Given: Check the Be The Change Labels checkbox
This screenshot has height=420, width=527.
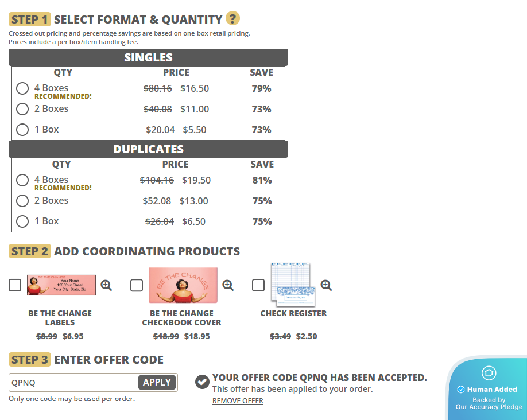Looking at the screenshot, I should (x=15, y=285).
